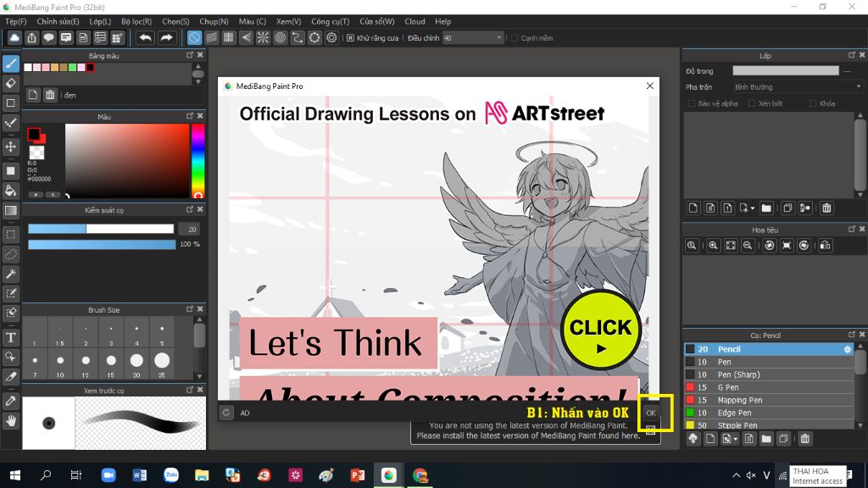The image size is (868, 488).
Task: Choose the Bucket fill tool
Action: tap(10, 191)
